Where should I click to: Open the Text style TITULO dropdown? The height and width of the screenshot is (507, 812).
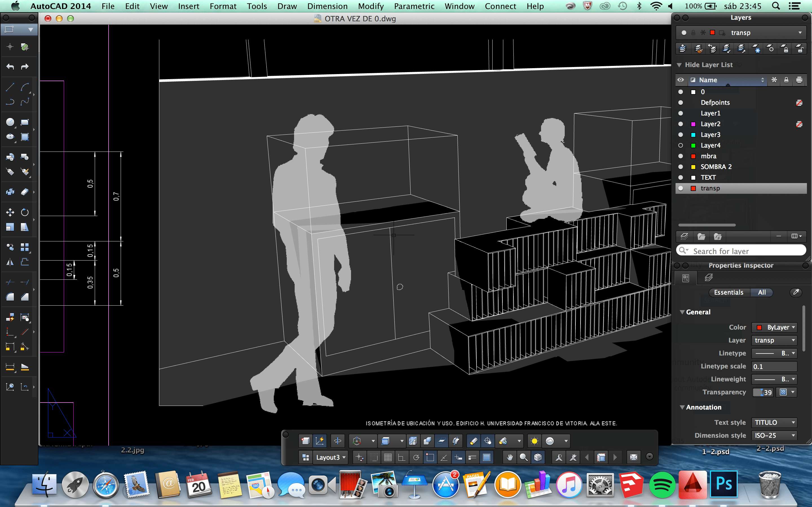tap(774, 422)
